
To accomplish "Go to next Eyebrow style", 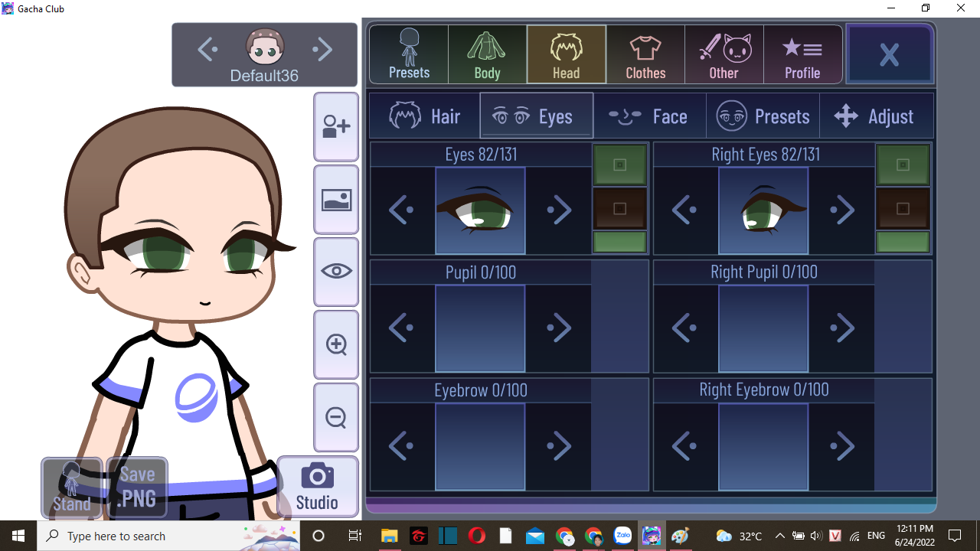I will coord(559,445).
